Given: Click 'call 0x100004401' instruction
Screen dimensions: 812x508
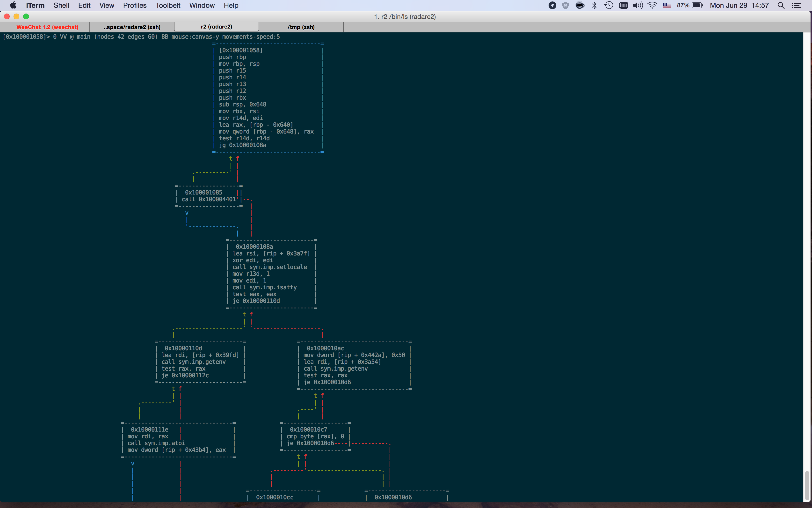Looking at the screenshot, I should (209, 199).
